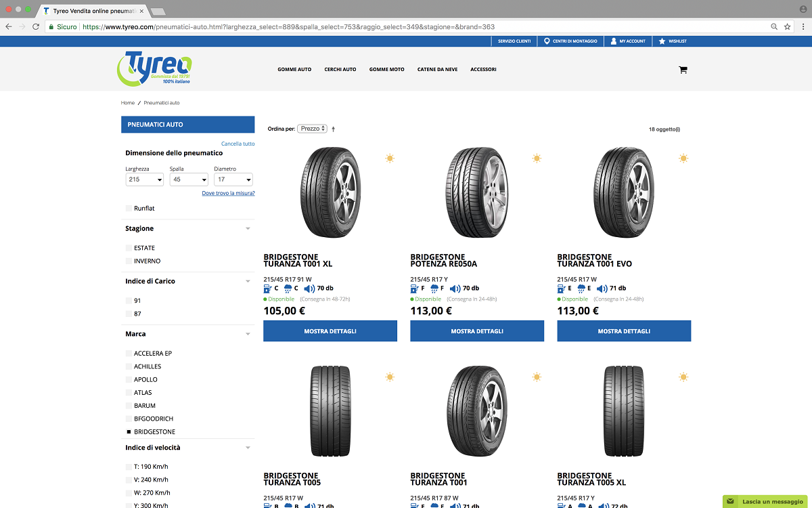This screenshot has height=508, width=812.
Task: Click the sun icon on Turanza T005 card
Action: coord(390,377)
